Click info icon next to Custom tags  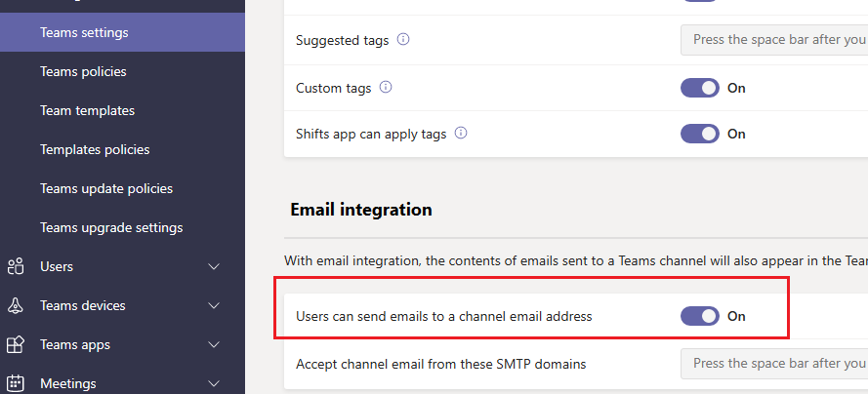coord(386,88)
